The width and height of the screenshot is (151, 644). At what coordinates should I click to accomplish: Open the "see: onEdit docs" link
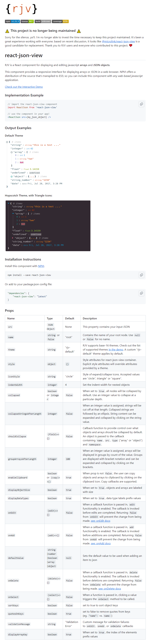pyautogui.click(x=100, y=521)
